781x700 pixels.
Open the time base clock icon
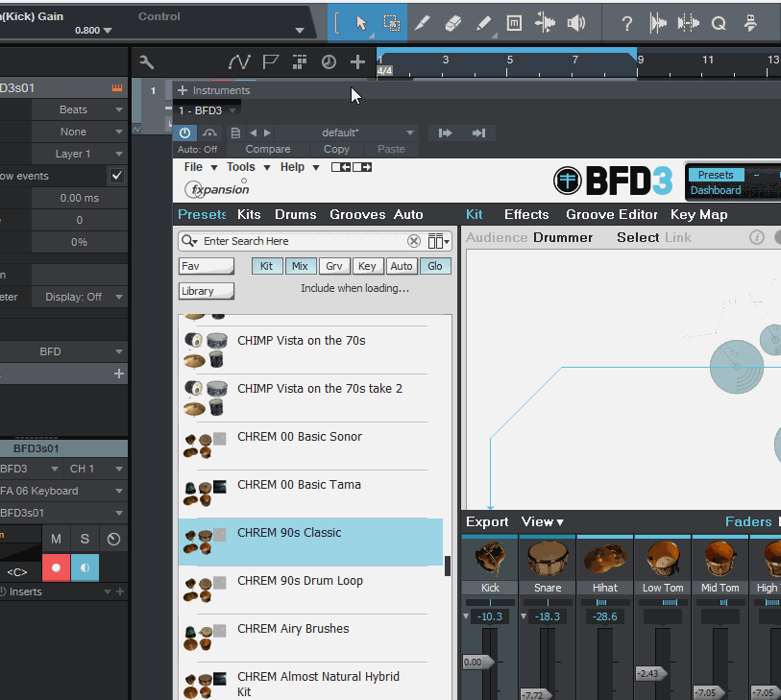coord(329,62)
